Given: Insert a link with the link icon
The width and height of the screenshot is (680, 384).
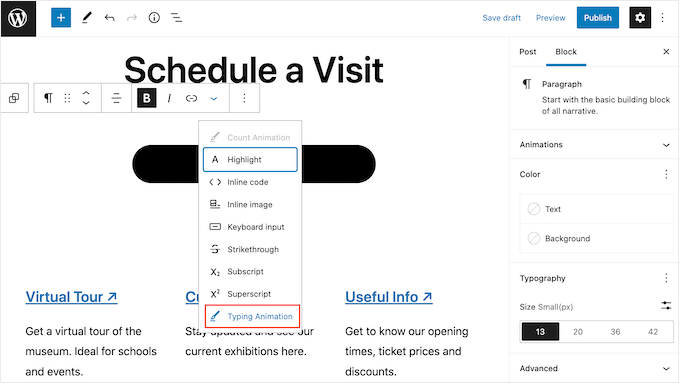Looking at the screenshot, I should click(191, 98).
